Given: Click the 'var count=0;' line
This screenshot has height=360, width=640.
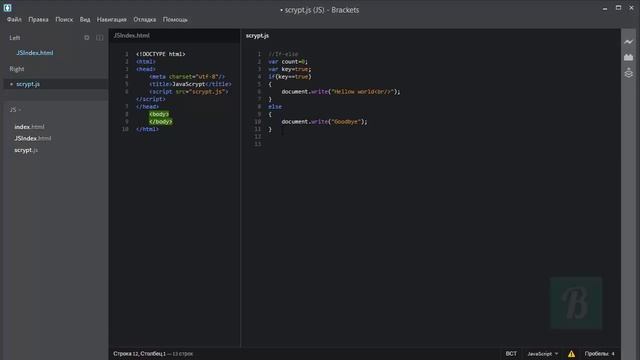Looking at the screenshot, I should click(288, 62).
